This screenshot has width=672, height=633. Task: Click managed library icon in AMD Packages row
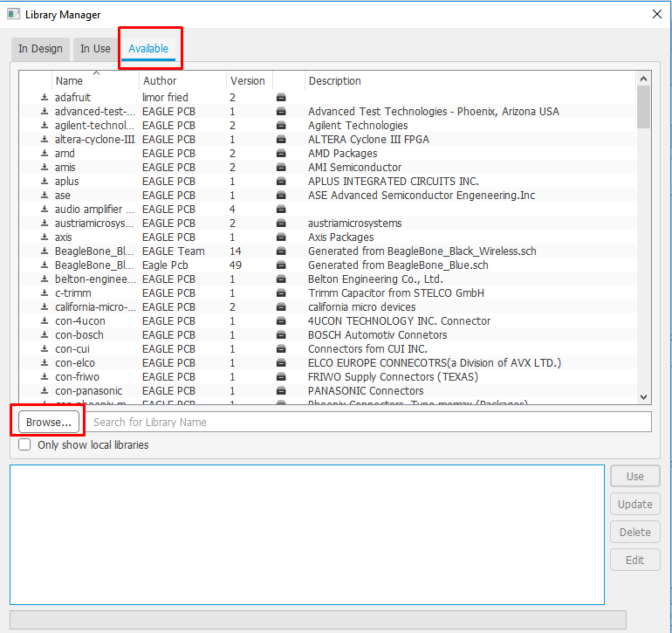[281, 153]
